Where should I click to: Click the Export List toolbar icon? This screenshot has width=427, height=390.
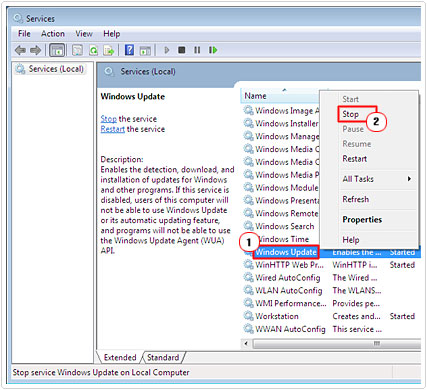[109, 50]
